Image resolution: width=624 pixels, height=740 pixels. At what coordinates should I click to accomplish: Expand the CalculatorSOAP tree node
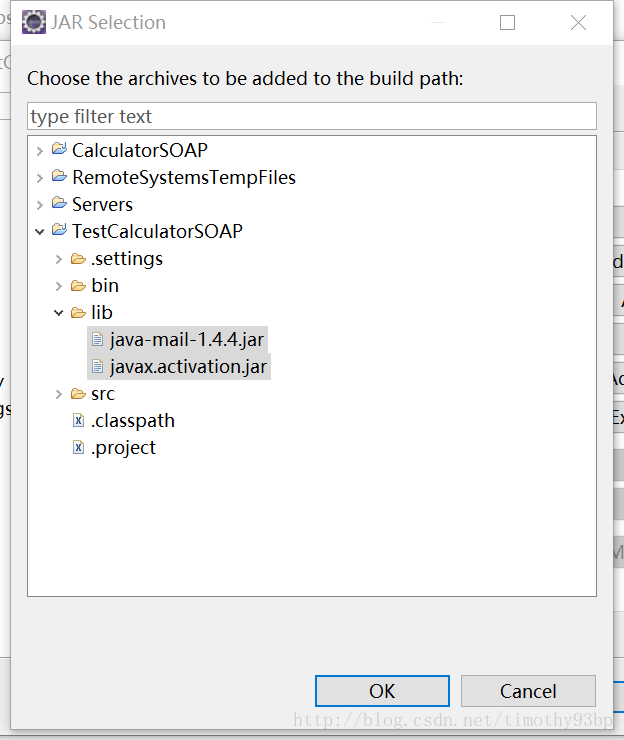point(40,151)
